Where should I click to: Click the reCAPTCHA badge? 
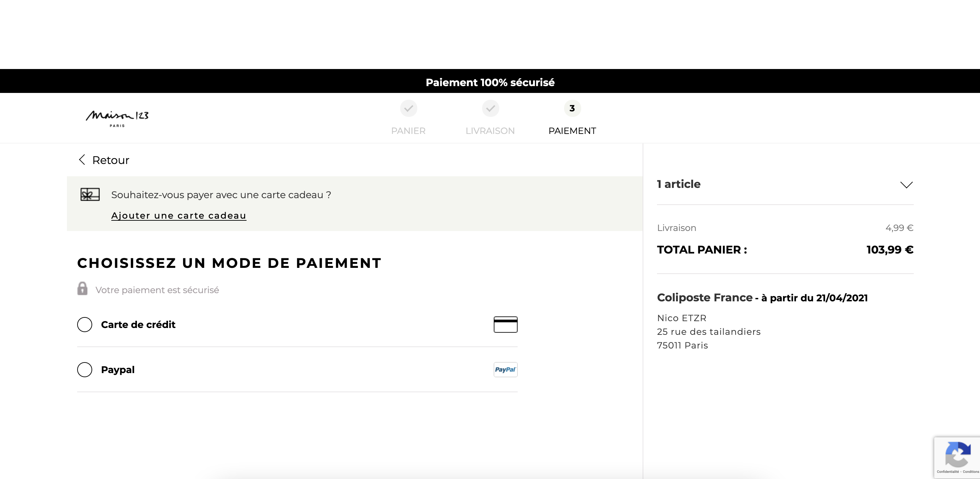pyautogui.click(x=957, y=457)
